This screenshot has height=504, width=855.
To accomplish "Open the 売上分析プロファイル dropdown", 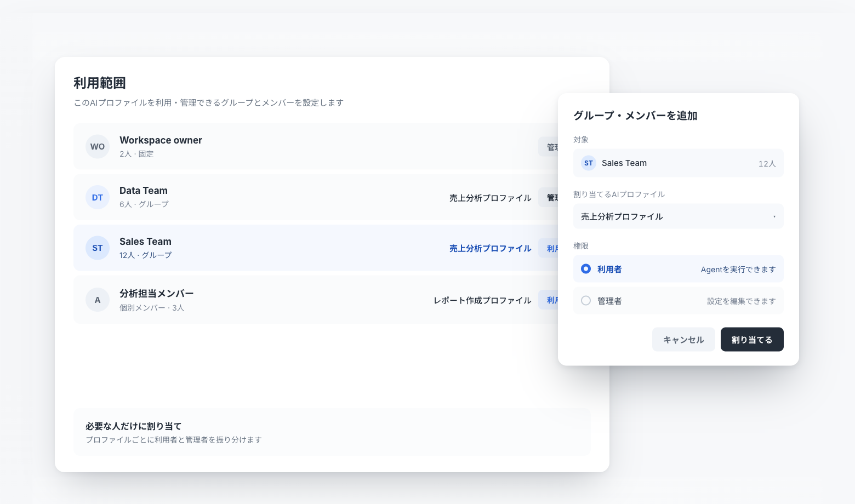I will [679, 216].
